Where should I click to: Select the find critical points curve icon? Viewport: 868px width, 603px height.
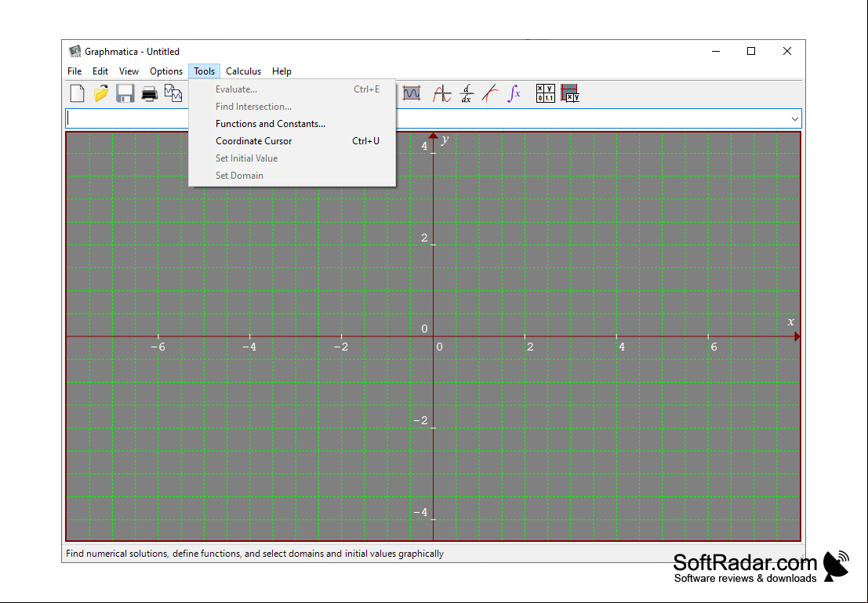coord(441,93)
